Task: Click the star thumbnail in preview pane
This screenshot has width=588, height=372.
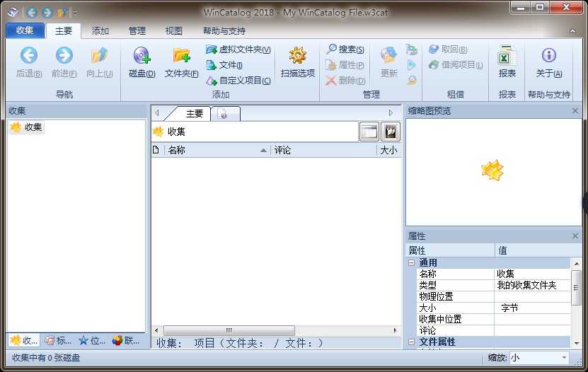Action: tap(492, 170)
